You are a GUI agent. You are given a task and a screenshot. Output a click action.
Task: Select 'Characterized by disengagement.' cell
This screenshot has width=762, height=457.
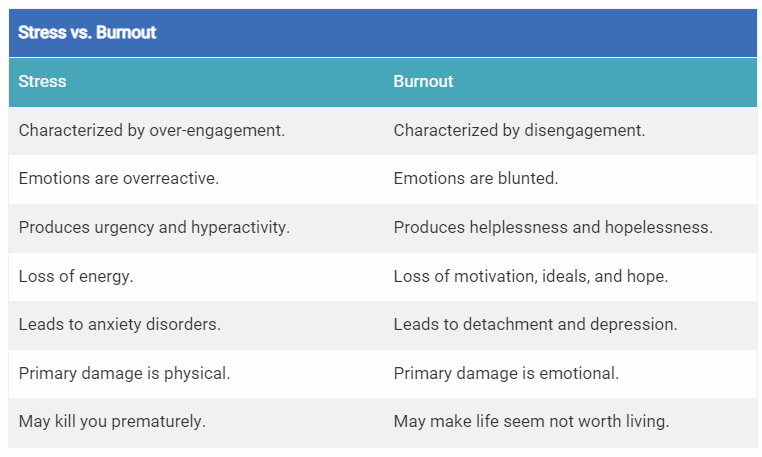pyautogui.click(x=519, y=130)
